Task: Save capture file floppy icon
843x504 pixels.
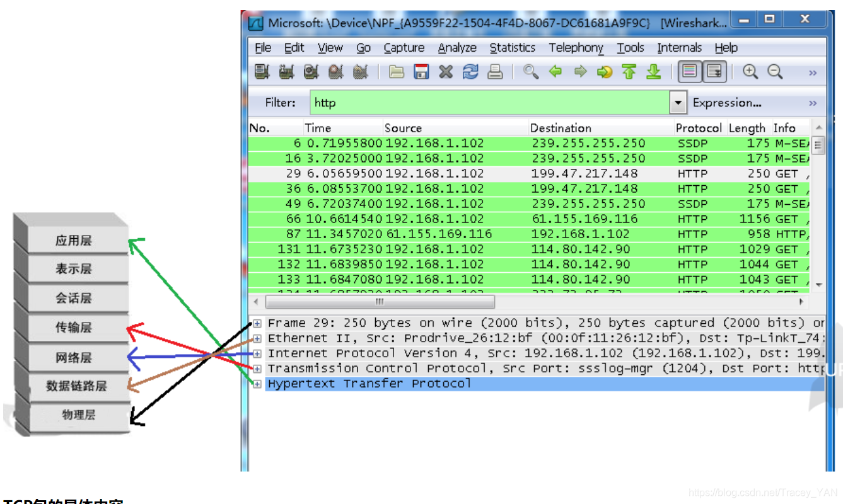Action: [x=421, y=72]
